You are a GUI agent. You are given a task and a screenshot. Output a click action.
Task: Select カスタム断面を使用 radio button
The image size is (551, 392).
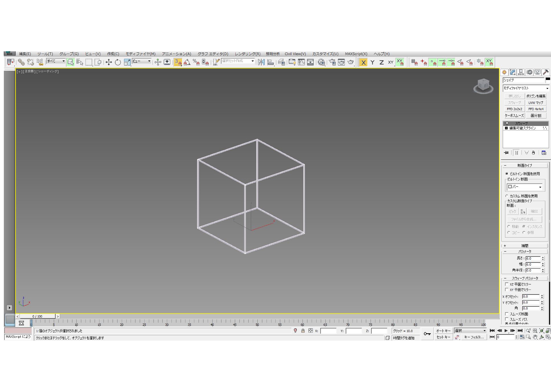point(507,196)
